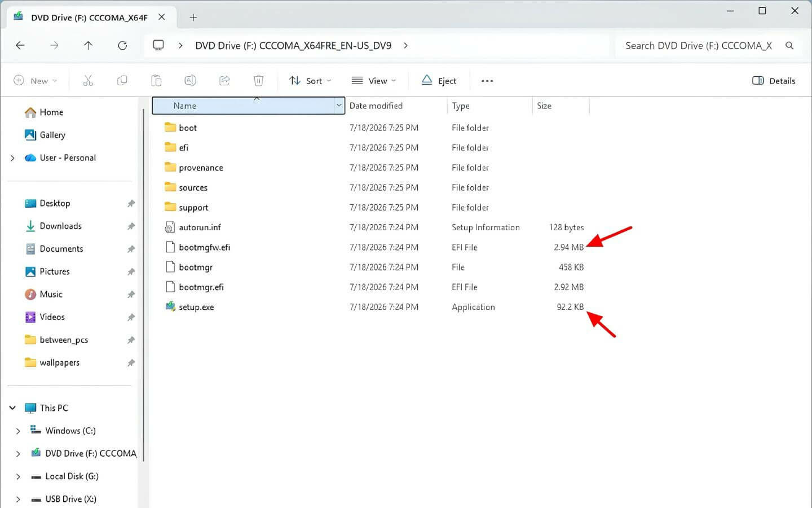
Task: Open the Name column filter dropdown
Action: click(x=339, y=106)
